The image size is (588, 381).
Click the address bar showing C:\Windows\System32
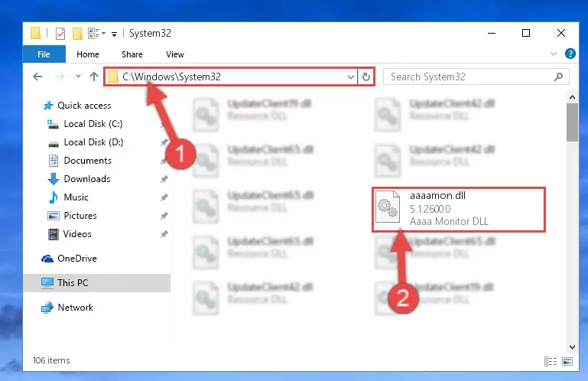tap(231, 77)
